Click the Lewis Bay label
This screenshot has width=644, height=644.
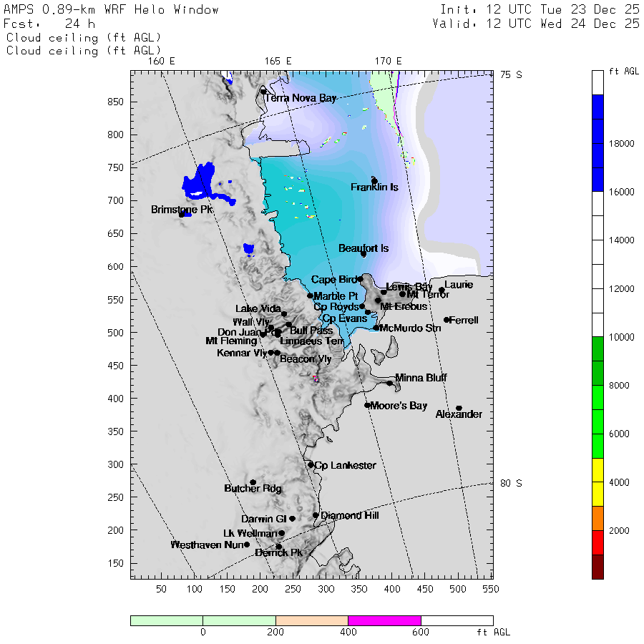click(x=409, y=287)
